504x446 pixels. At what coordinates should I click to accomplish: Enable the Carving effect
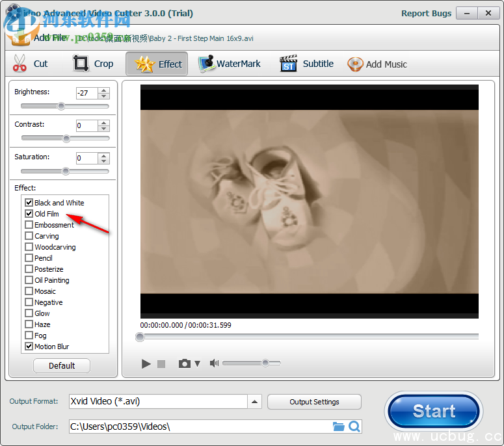(29, 236)
